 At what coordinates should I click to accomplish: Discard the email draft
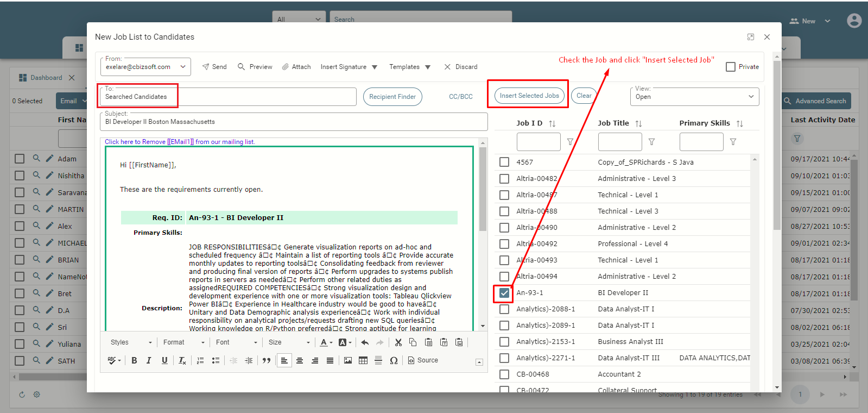tap(461, 67)
